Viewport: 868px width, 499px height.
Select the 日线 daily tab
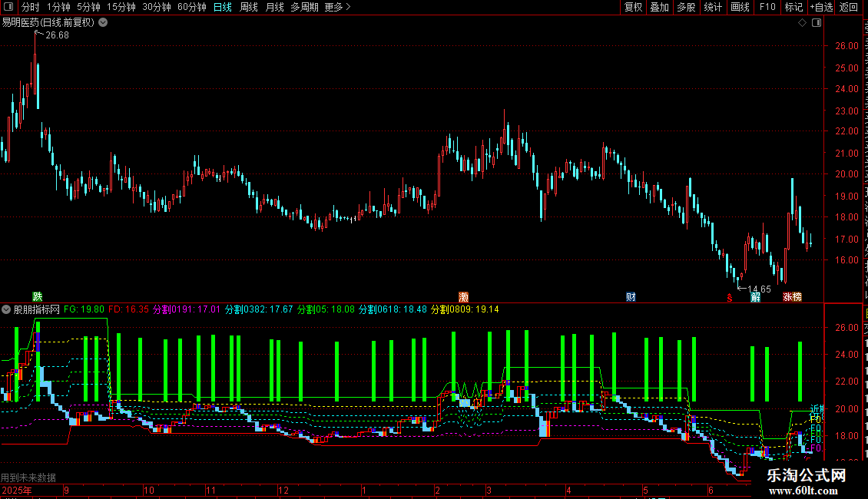223,7
